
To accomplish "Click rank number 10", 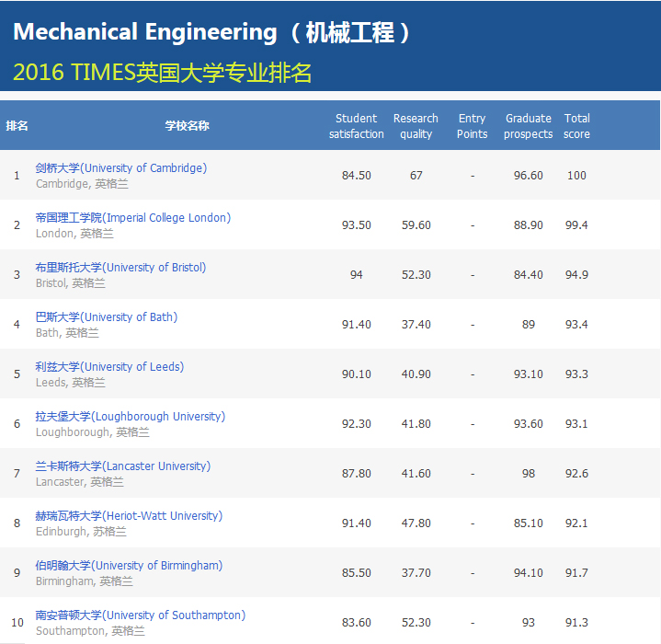I will pos(17,624).
